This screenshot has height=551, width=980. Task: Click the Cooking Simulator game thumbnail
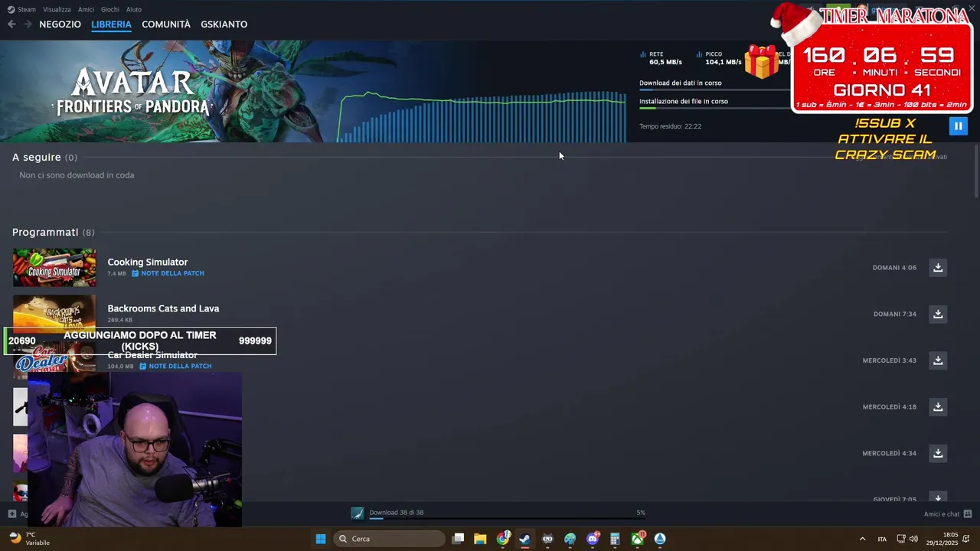click(54, 268)
